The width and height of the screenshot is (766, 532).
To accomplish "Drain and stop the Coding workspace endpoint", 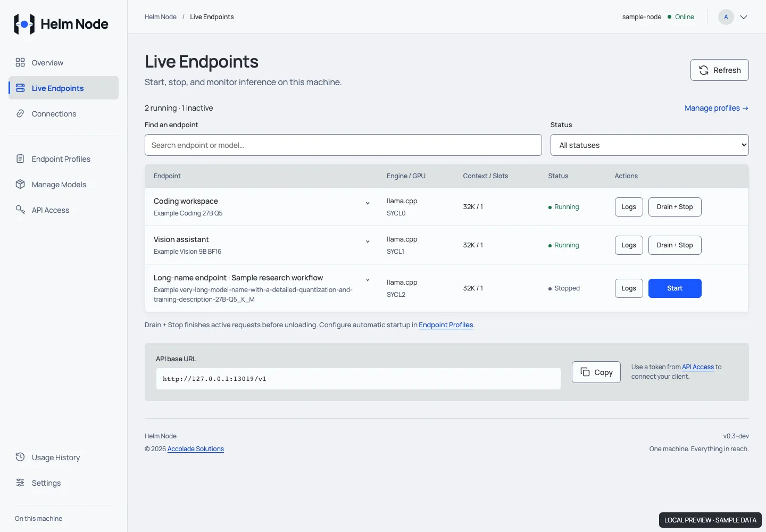I will (675, 207).
